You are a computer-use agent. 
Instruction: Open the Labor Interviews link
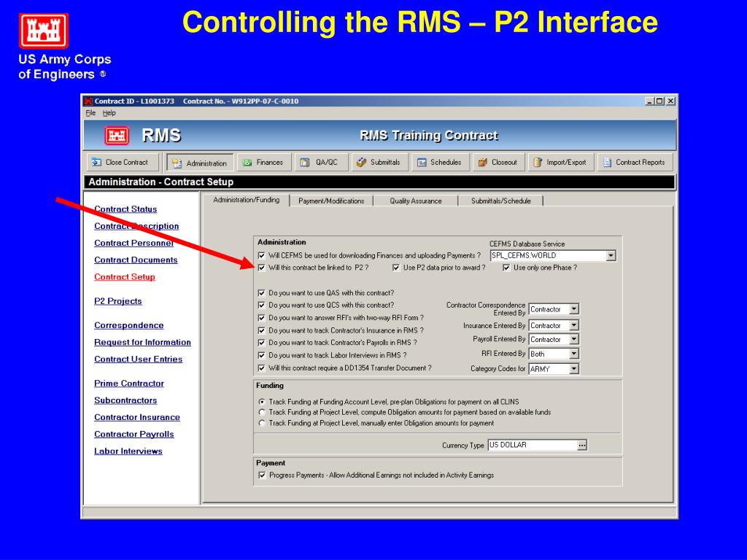(128, 451)
